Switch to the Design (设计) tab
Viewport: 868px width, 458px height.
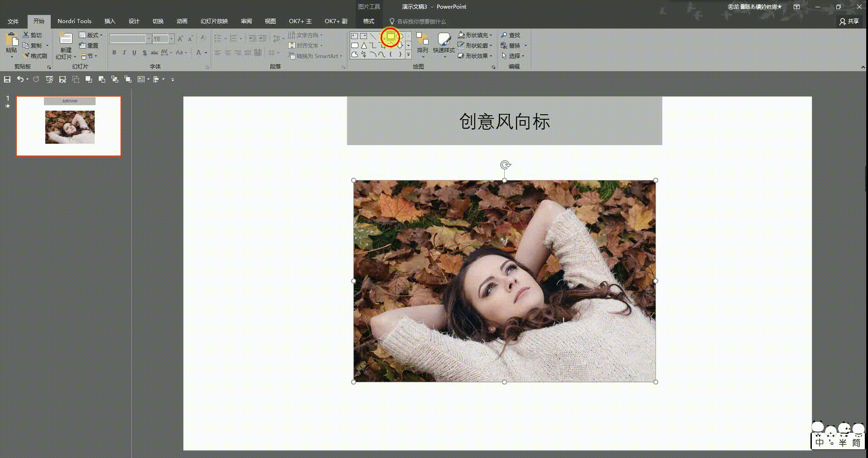pos(134,21)
